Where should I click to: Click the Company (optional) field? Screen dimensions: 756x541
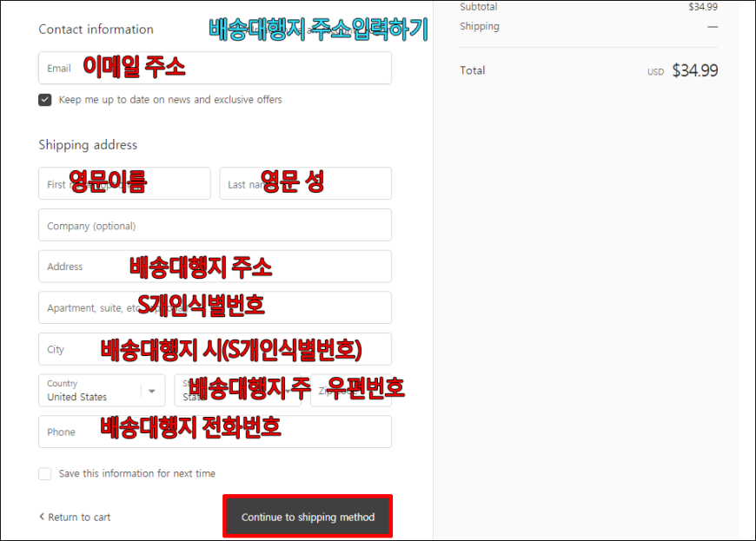pyautogui.click(x=215, y=225)
